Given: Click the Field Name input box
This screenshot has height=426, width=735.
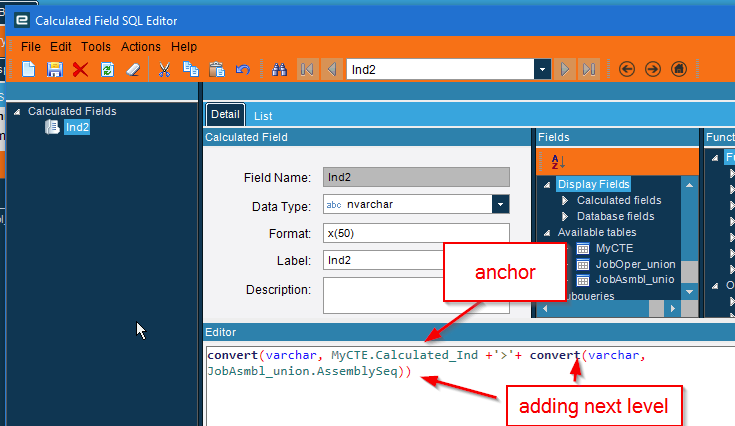Looking at the screenshot, I should pyautogui.click(x=416, y=177).
